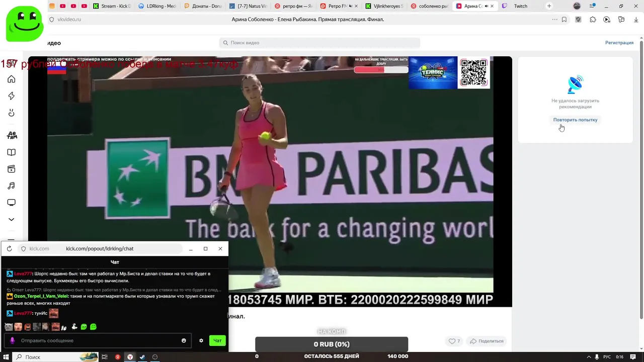Click the ad-block shield toolbar icon
The height and width of the screenshot is (362, 644).
pos(579,20)
